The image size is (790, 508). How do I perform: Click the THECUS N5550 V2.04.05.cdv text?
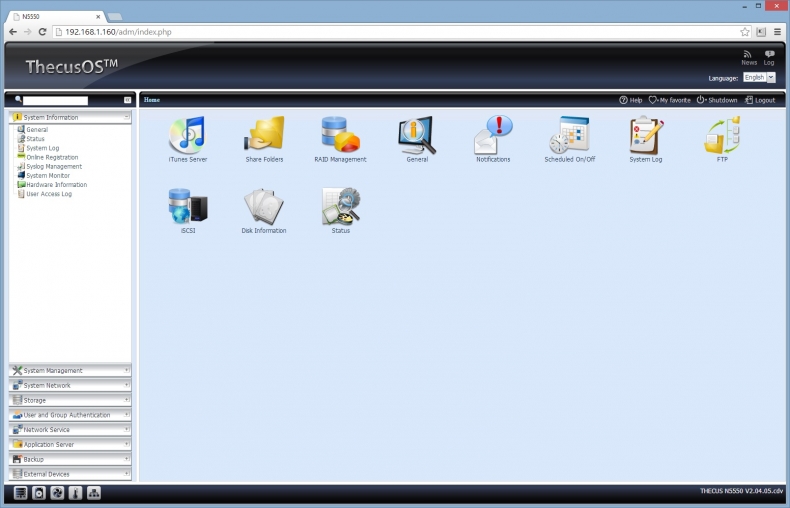(x=742, y=491)
